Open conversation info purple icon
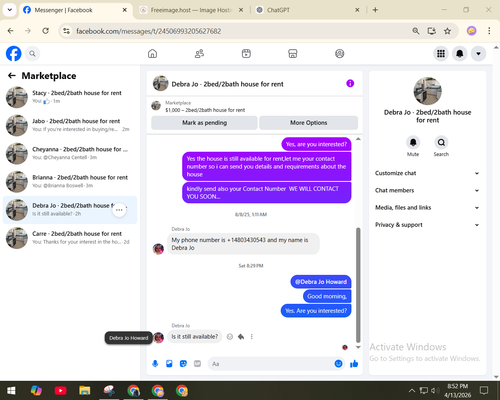The image size is (500, 400). (350, 83)
